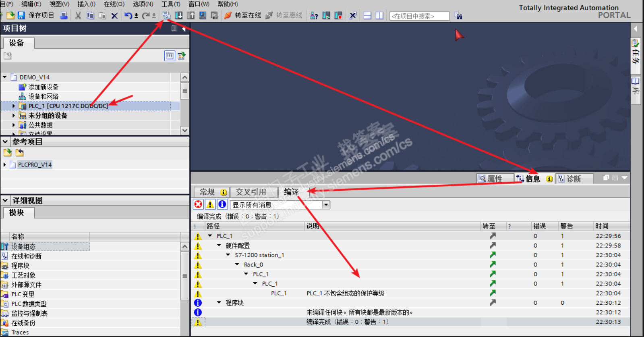Expand PLC_1 [CPU 1217C DC/DC/DC] node
This screenshot has height=337, width=644.
(x=14, y=106)
